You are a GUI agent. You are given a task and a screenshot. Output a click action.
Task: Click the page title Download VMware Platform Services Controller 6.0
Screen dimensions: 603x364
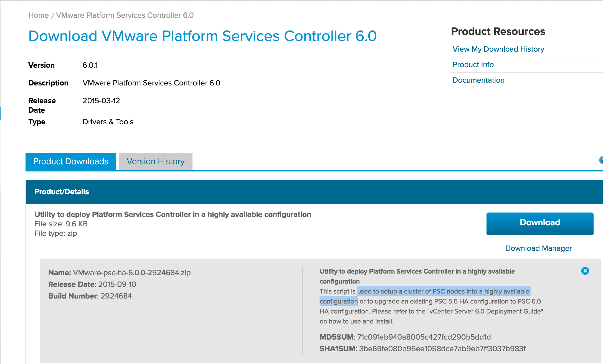pos(202,36)
